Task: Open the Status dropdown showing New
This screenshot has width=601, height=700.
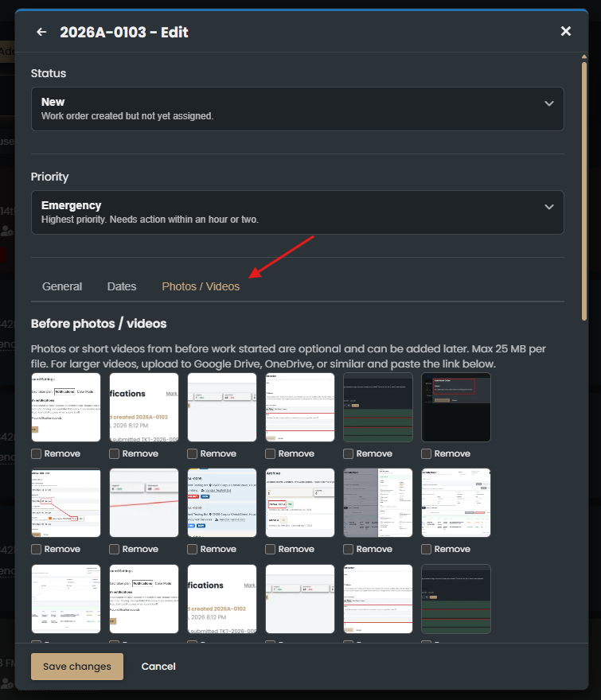Action: 298,109
